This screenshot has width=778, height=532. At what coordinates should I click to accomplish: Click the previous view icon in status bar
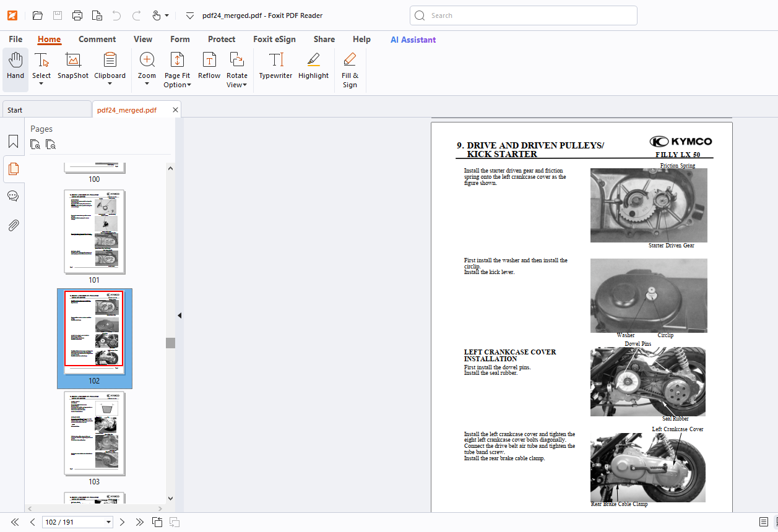tap(157, 522)
